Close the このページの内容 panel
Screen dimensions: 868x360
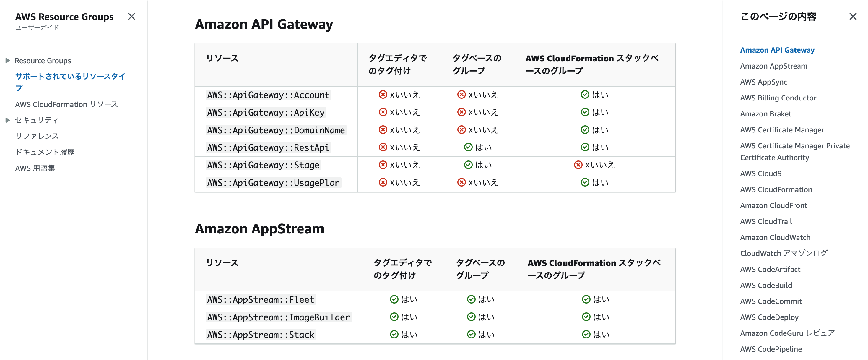(853, 17)
